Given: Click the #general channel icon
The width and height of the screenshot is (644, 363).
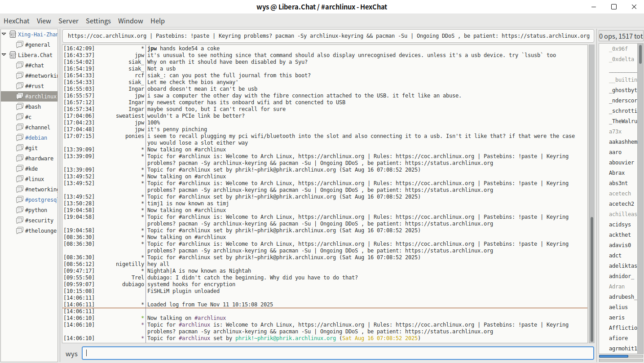Looking at the screenshot, I should click(x=20, y=45).
